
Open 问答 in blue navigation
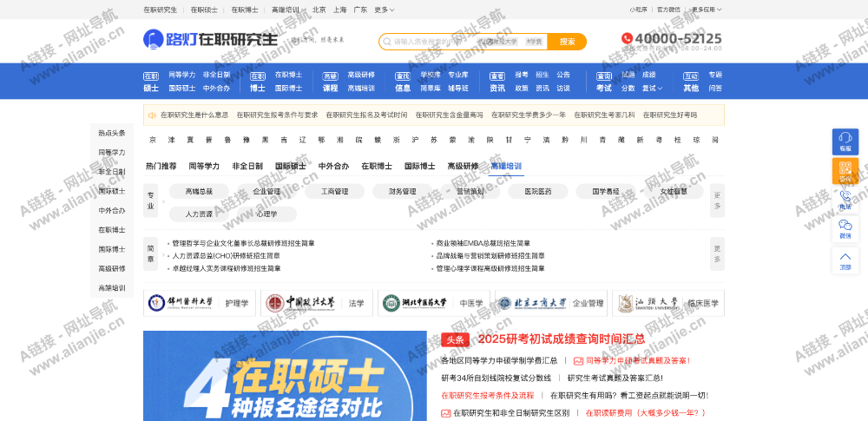pyautogui.click(x=715, y=88)
